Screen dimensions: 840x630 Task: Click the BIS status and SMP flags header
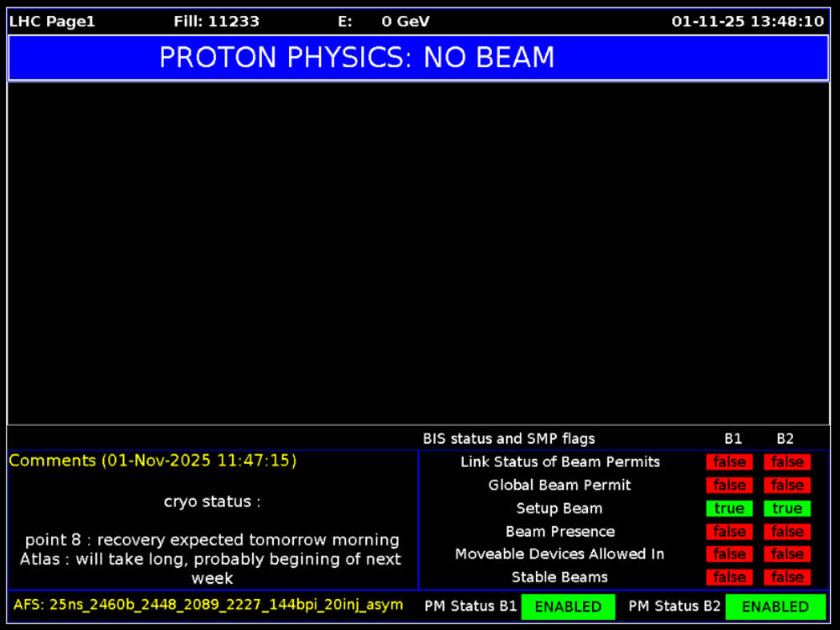[x=509, y=438]
